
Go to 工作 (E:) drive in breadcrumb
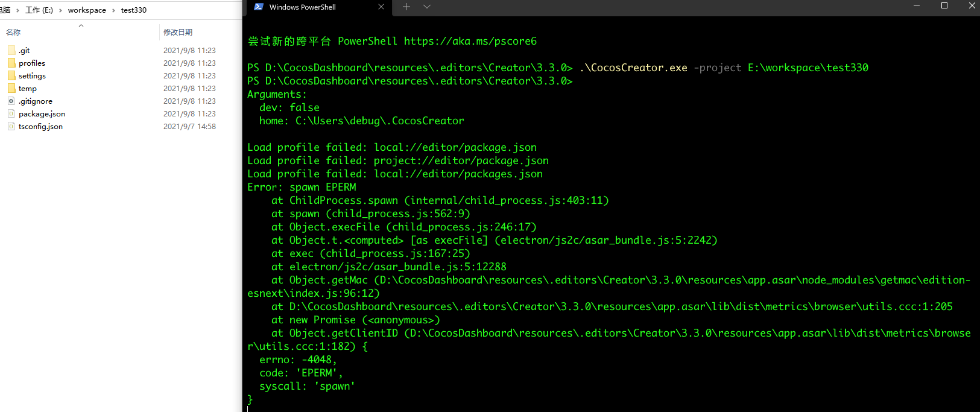point(39,10)
